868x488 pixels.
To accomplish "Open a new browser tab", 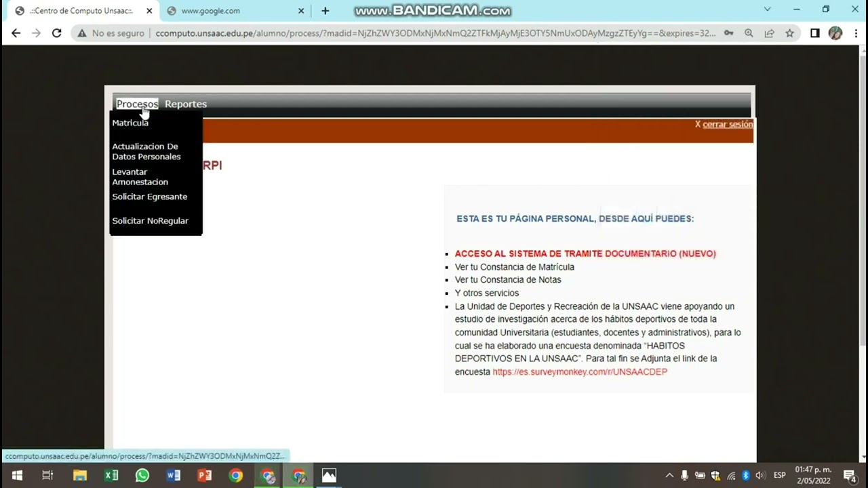I will tap(325, 11).
